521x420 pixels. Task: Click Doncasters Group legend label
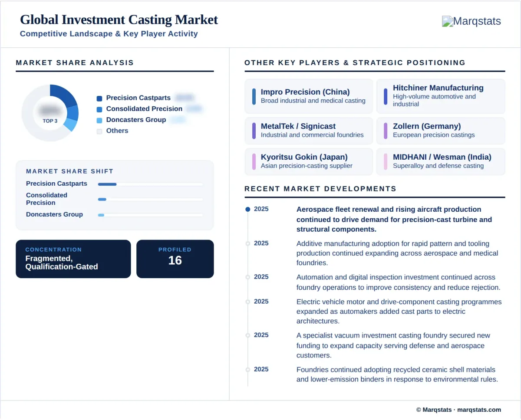click(x=136, y=120)
